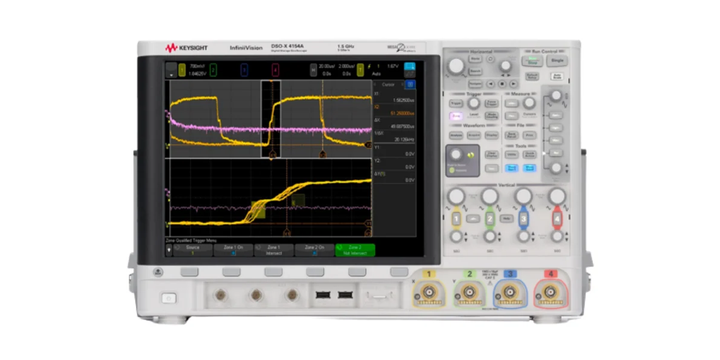Image resolution: width=720 pixels, height=360 pixels.
Task: Select channel 1 indicator at screen top
Action: 182,70
